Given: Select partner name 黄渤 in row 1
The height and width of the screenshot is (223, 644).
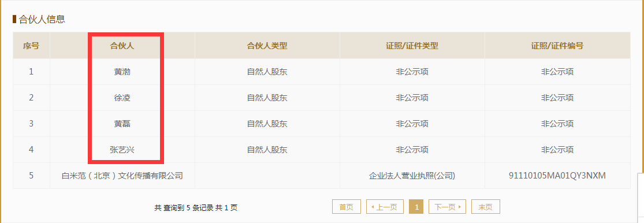Looking at the screenshot, I should point(122,72).
